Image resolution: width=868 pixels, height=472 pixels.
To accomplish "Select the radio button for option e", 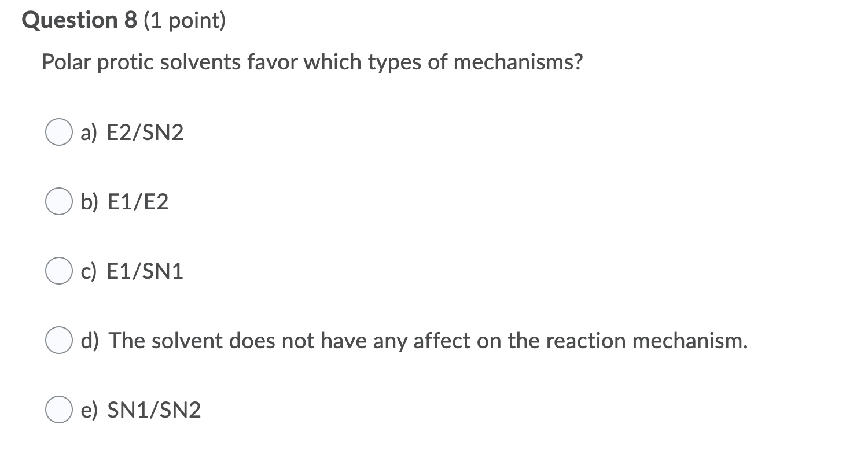I will tap(58, 410).
